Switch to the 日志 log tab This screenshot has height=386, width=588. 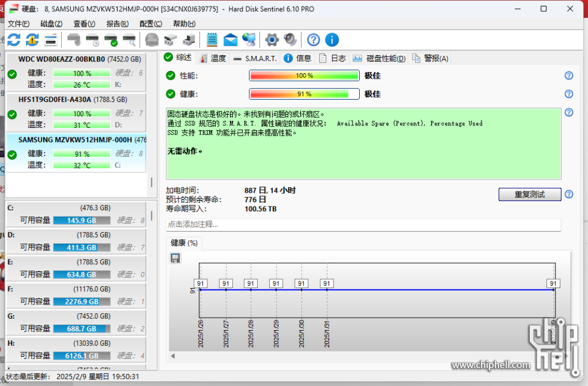[x=333, y=58]
